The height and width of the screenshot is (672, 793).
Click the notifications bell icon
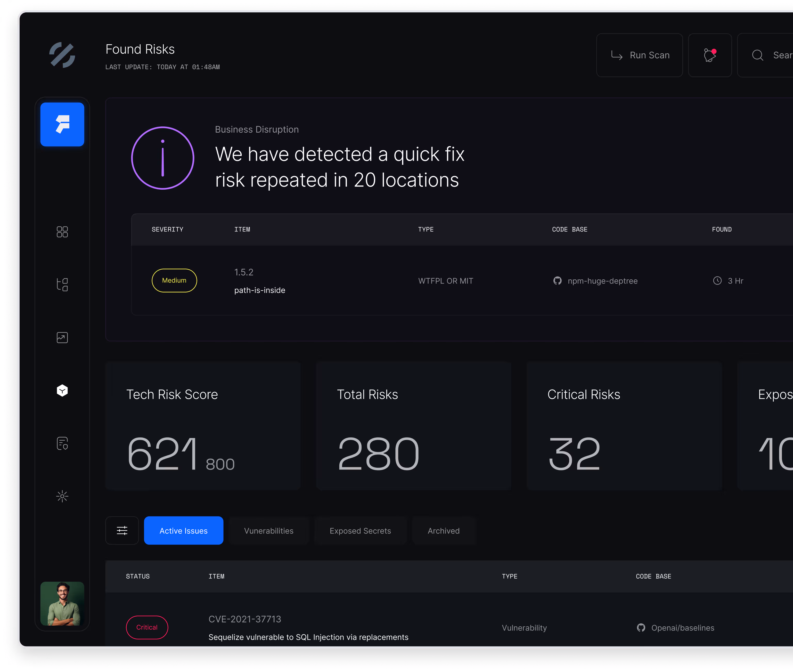tap(710, 55)
